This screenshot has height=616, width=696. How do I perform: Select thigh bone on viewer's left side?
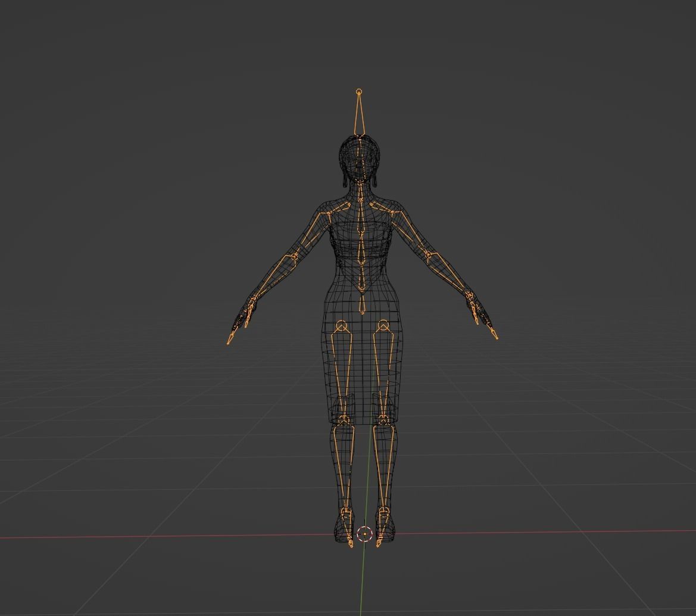[x=343, y=373]
